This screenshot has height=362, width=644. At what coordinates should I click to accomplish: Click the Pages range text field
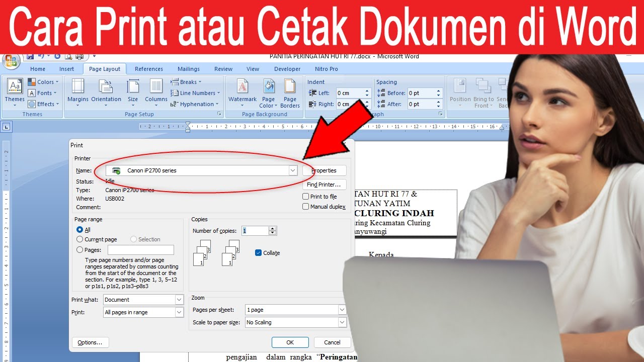141,250
